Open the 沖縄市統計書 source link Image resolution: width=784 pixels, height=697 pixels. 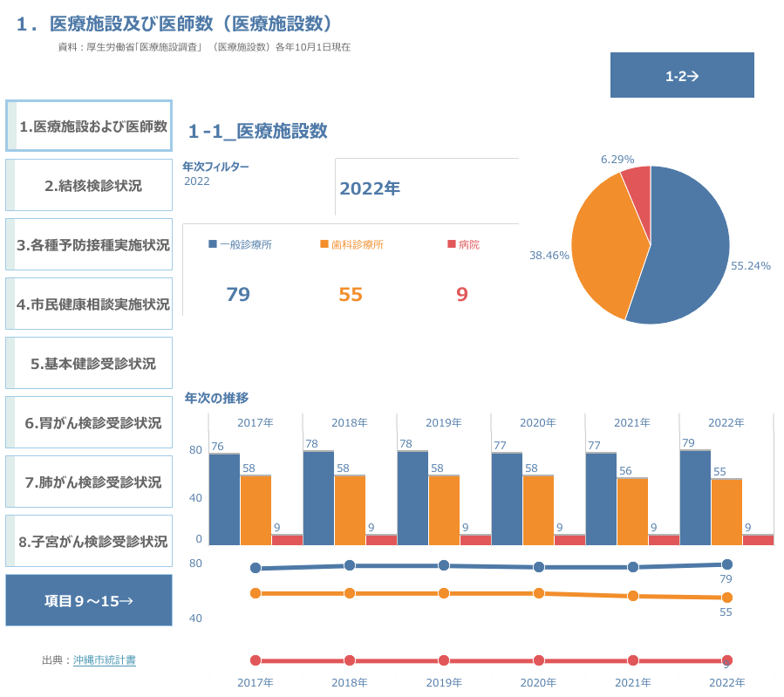click(x=104, y=660)
